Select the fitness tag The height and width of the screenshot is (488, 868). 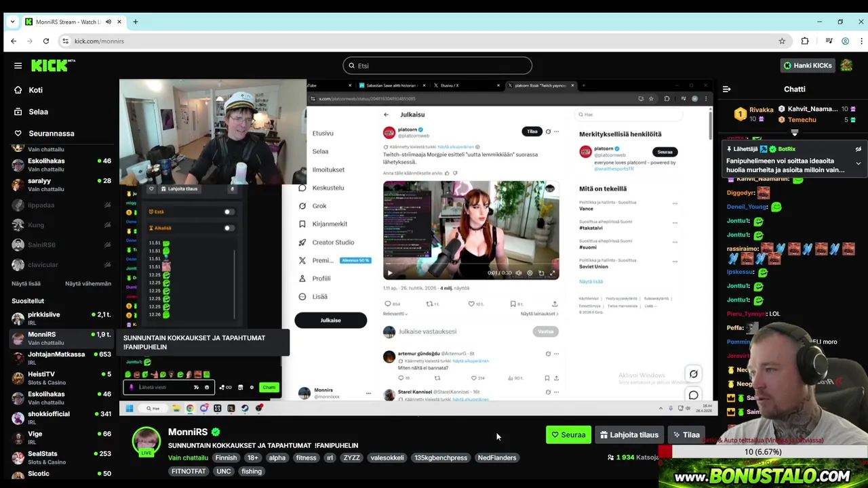306,458
